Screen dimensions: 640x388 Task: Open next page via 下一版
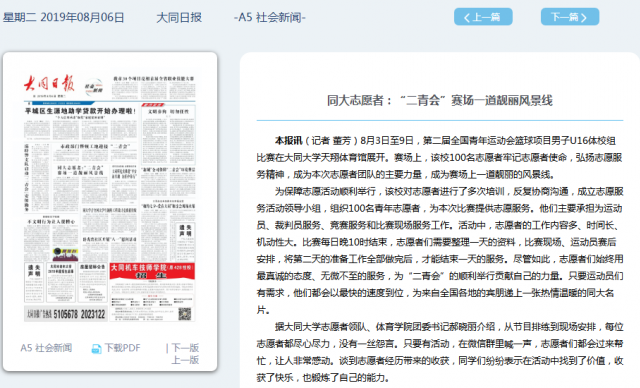pyautogui.click(x=185, y=348)
